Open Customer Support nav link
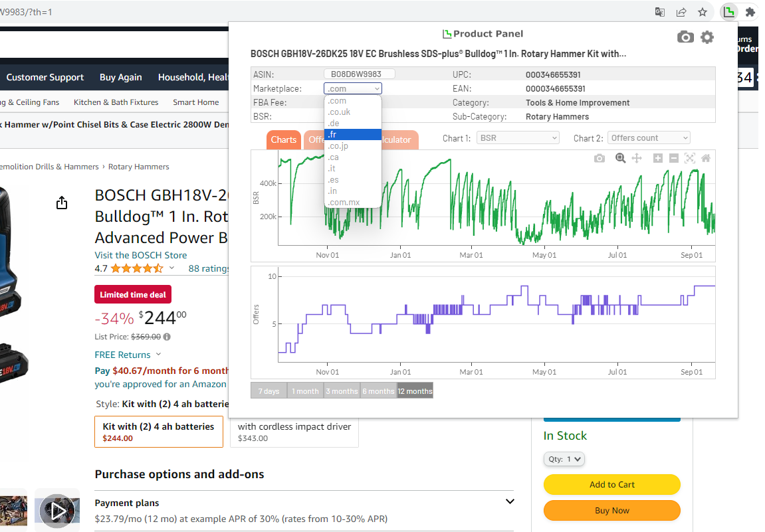Viewport: 765px width, 532px height. tap(45, 77)
